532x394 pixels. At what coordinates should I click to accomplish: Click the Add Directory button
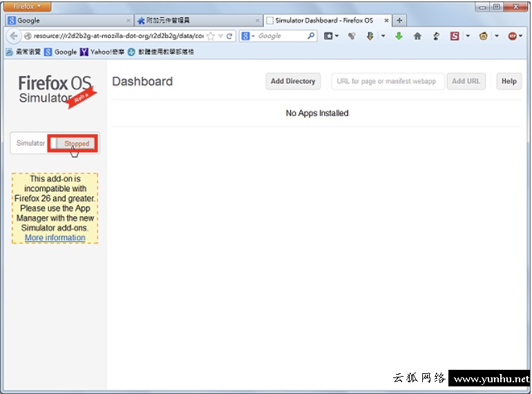(x=293, y=81)
